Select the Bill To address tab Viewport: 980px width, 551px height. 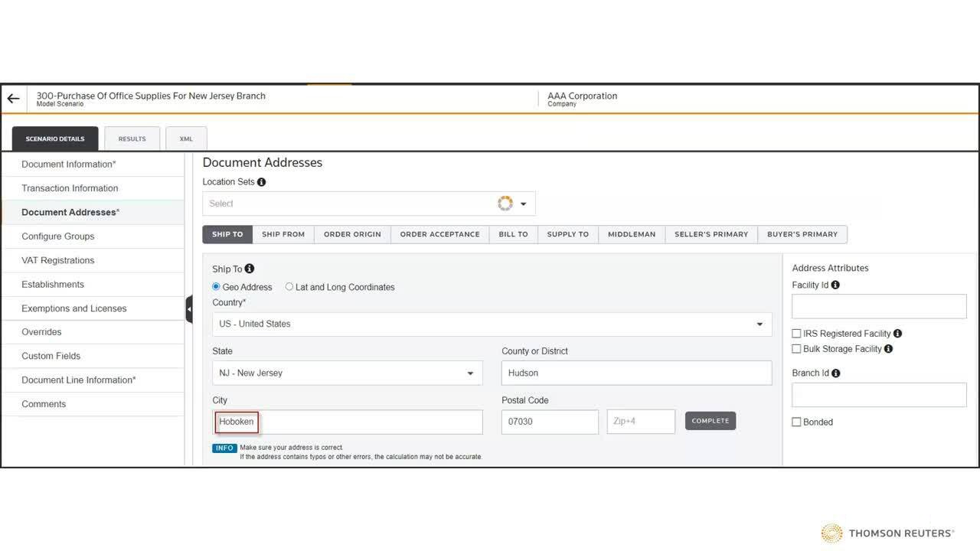click(x=513, y=234)
